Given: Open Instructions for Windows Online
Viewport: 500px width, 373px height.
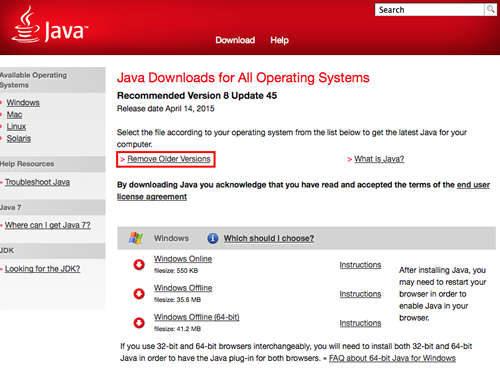Looking at the screenshot, I should (360, 265).
